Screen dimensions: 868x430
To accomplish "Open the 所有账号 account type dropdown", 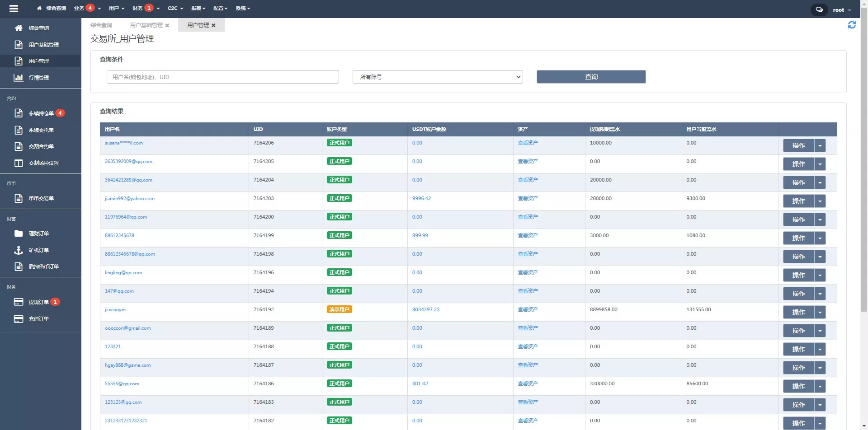I will click(437, 77).
